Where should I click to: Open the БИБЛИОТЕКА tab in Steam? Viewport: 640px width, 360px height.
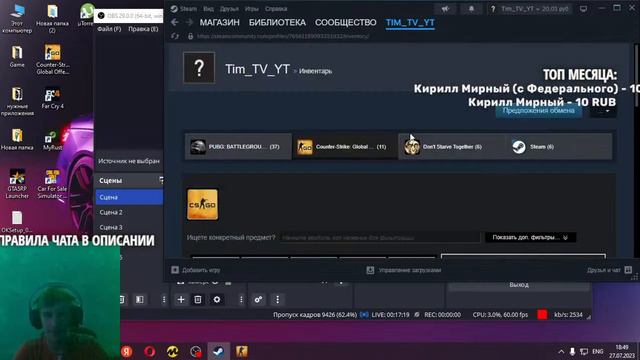click(x=277, y=22)
